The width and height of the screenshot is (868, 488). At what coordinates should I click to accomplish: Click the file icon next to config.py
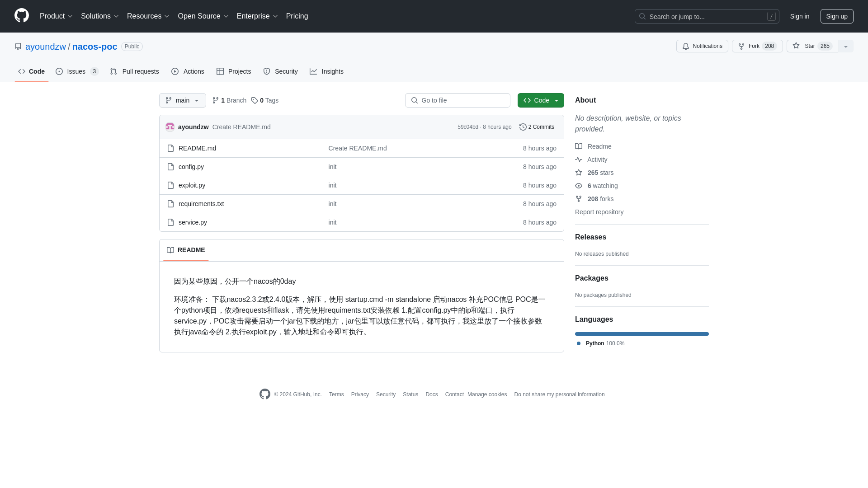pos(170,167)
